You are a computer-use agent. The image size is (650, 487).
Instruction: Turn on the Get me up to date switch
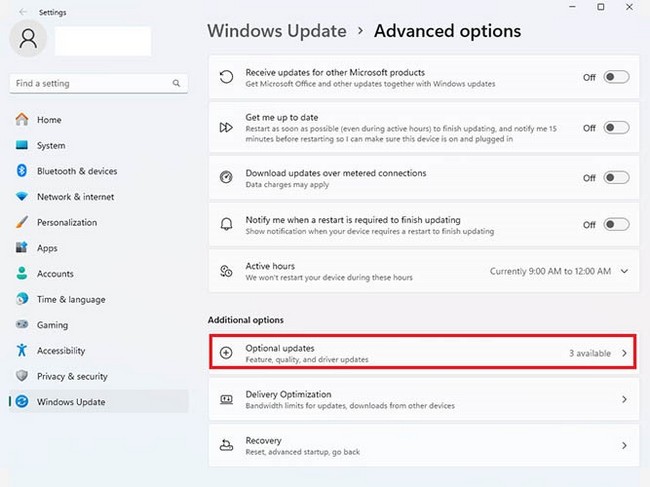pos(616,128)
